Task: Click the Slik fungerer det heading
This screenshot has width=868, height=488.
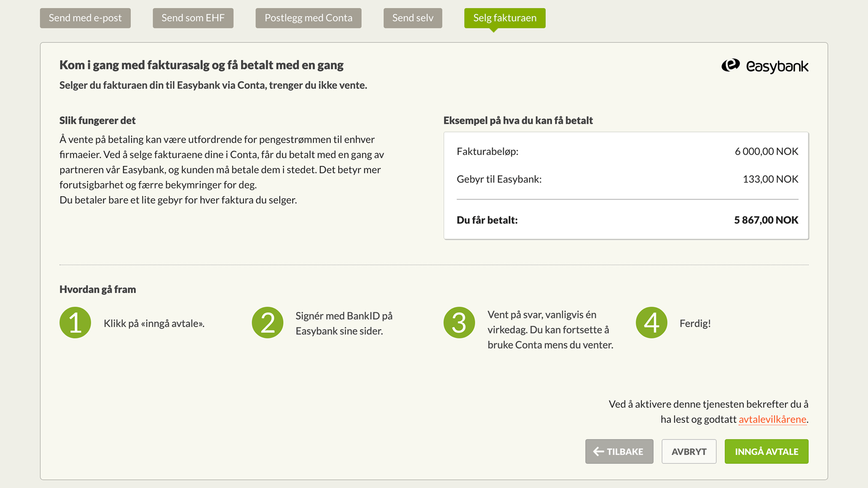Action: pos(97,121)
